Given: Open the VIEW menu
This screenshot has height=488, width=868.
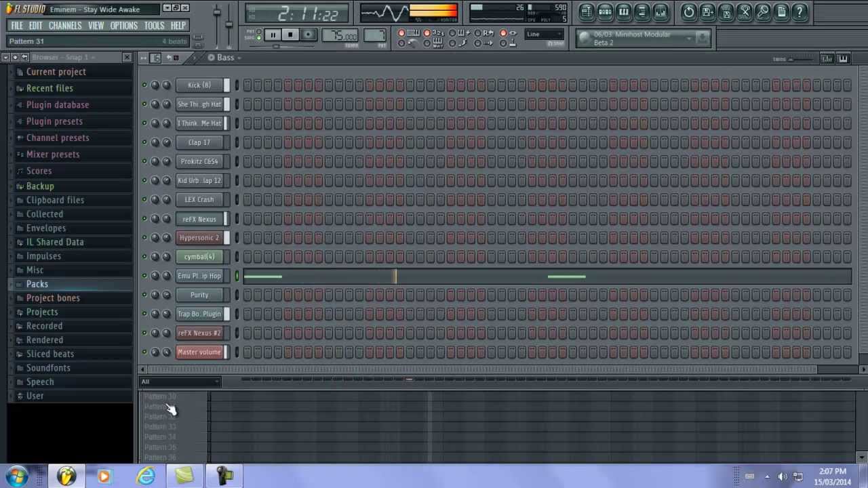Looking at the screenshot, I should (x=96, y=26).
